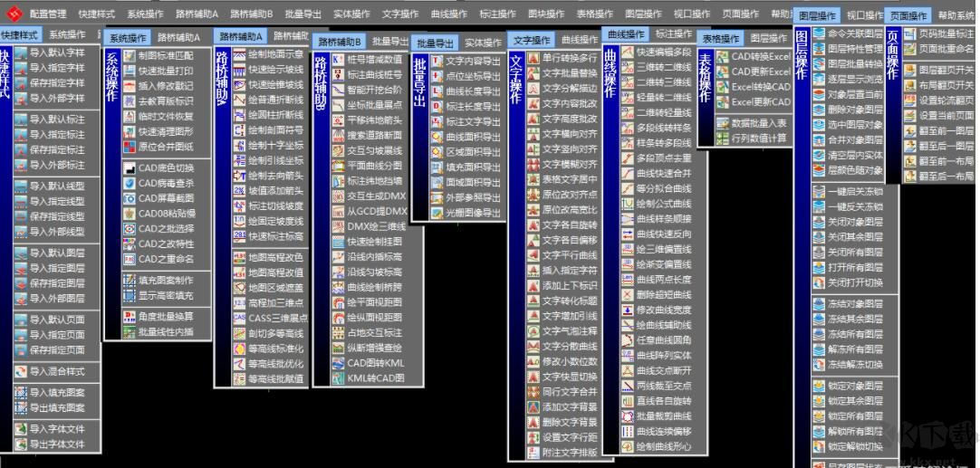The image size is (980, 468).
Task: Click the 导入外部标注 icon
Action: (x=21, y=165)
